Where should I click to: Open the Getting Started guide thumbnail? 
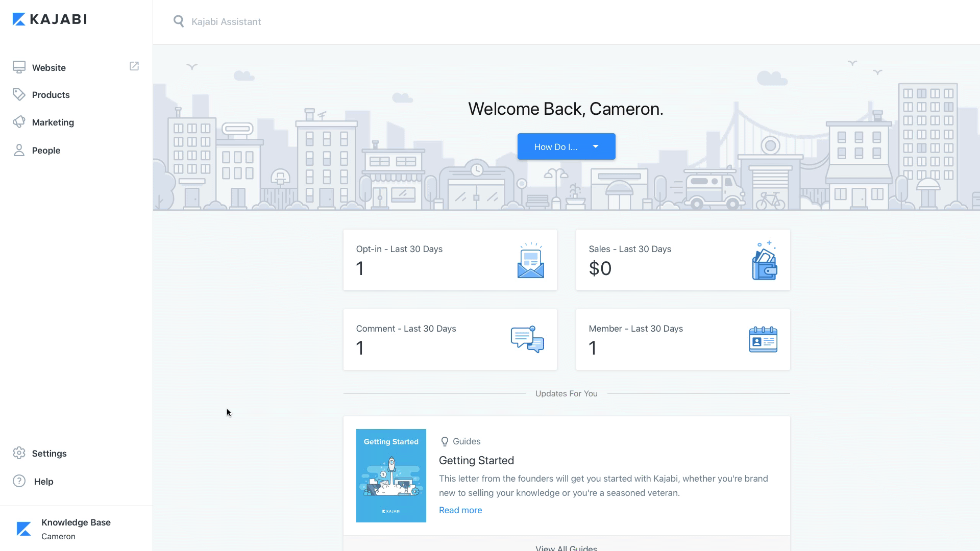point(391,475)
